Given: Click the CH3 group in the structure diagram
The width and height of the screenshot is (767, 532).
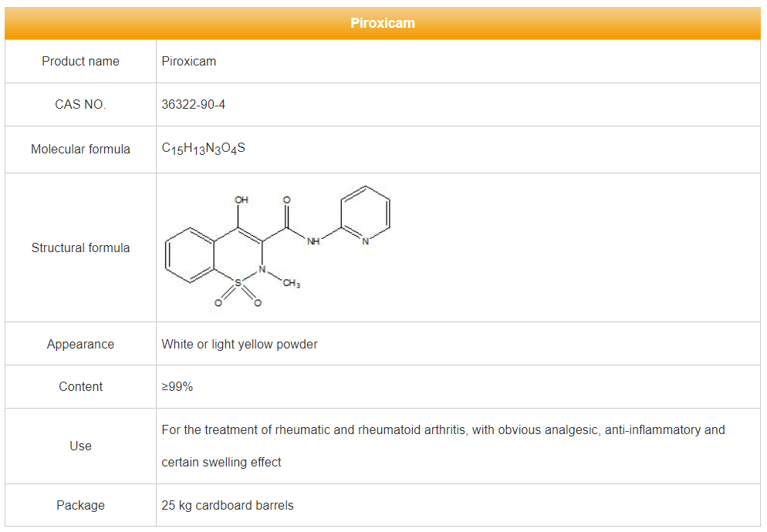Looking at the screenshot, I should 291,285.
